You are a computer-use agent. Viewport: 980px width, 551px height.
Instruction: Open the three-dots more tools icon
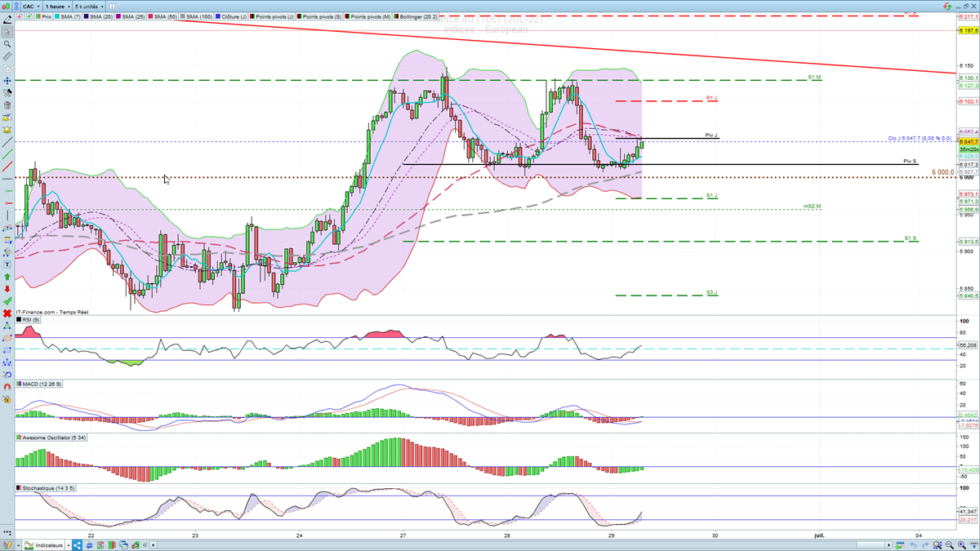tap(7, 532)
